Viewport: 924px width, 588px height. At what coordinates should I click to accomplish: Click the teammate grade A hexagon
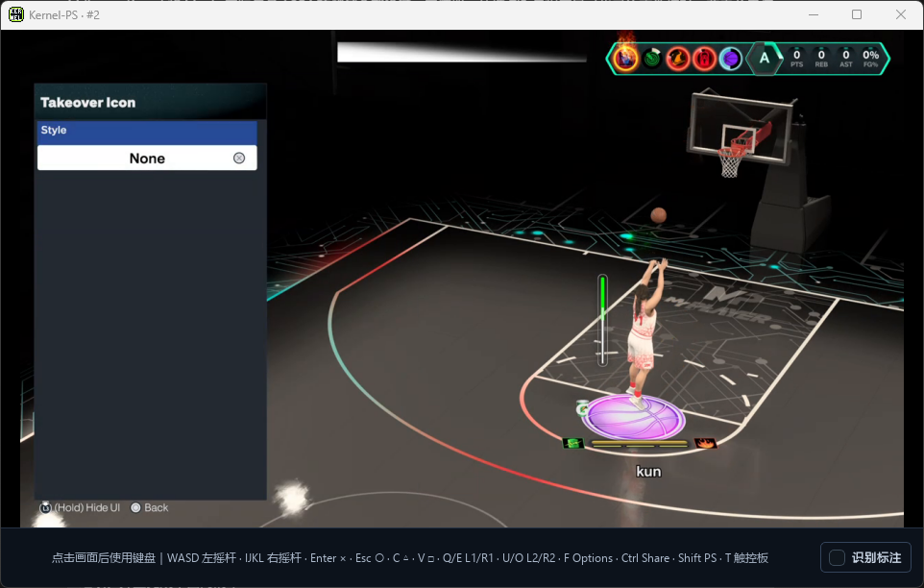tap(765, 59)
